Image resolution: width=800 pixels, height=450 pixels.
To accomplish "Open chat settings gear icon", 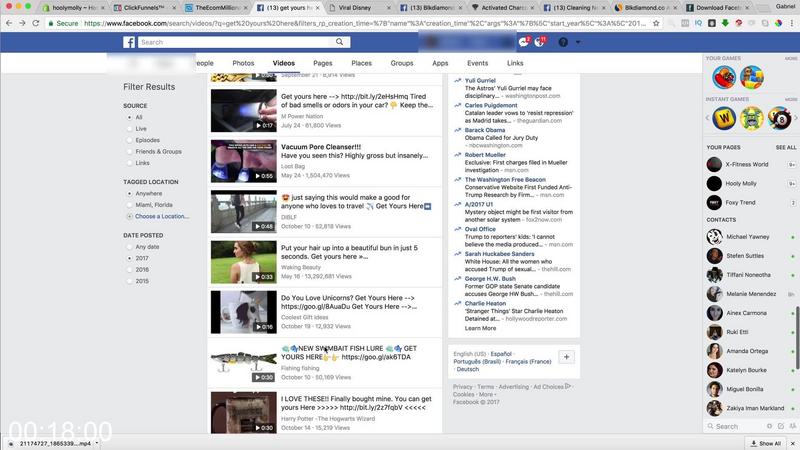I will click(769, 426).
